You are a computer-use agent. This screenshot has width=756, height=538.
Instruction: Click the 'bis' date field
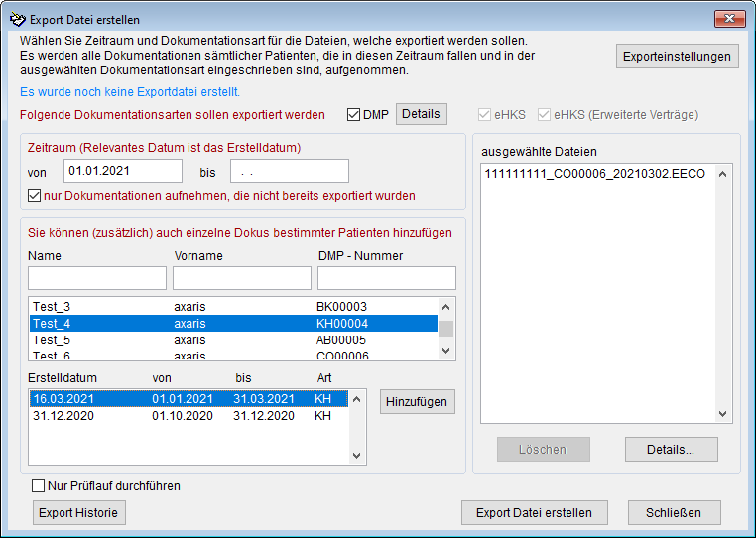pos(290,171)
